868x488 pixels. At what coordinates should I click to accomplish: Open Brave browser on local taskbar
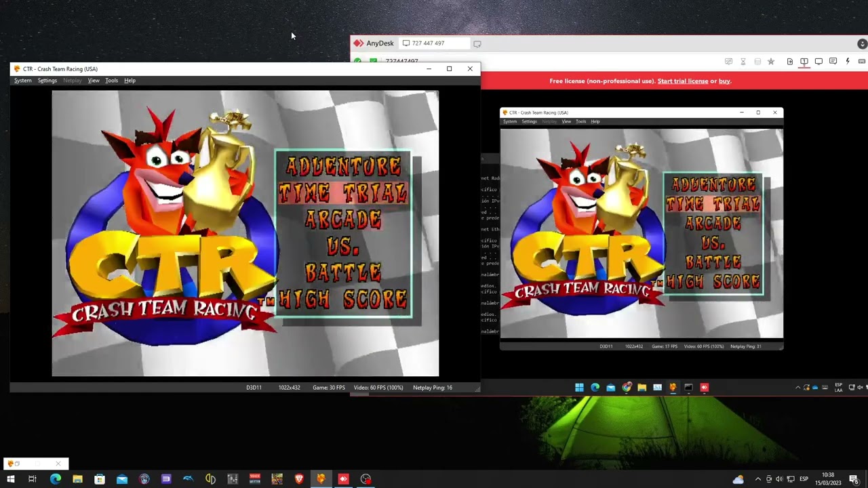point(299,479)
